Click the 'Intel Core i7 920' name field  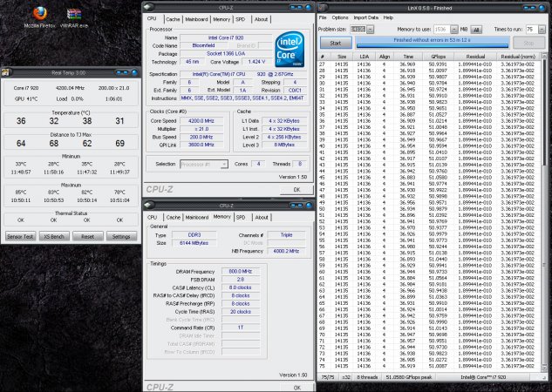pyautogui.click(x=226, y=37)
